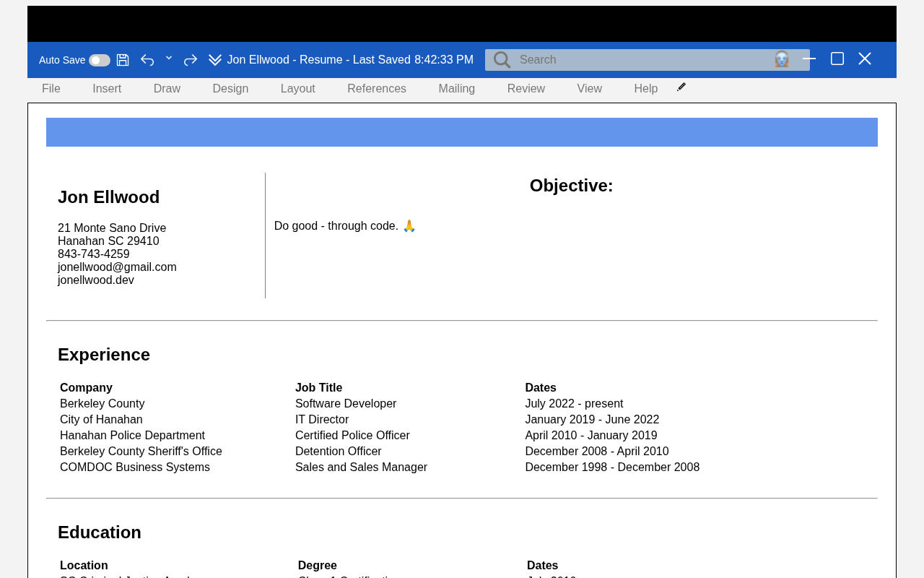
Task: Open the File menu
Action: 51,89
